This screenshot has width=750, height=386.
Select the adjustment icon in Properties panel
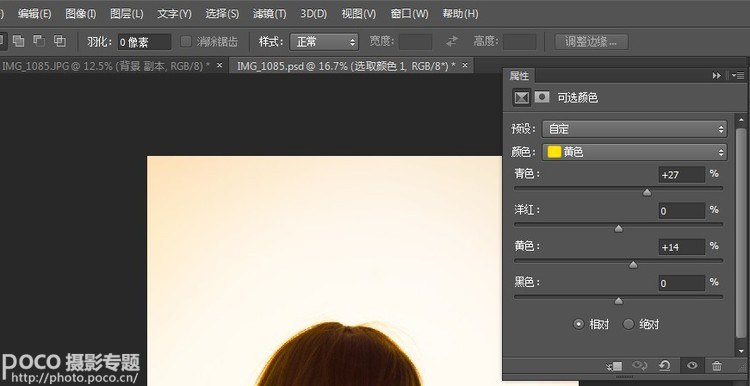521,98
